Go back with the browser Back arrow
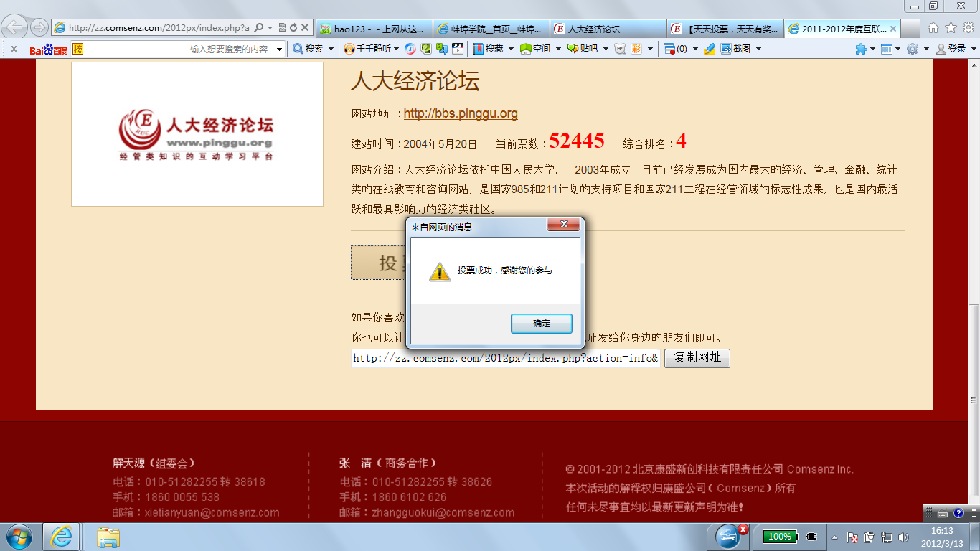Screen dimensions: 980x551 (x=16, y=28)
